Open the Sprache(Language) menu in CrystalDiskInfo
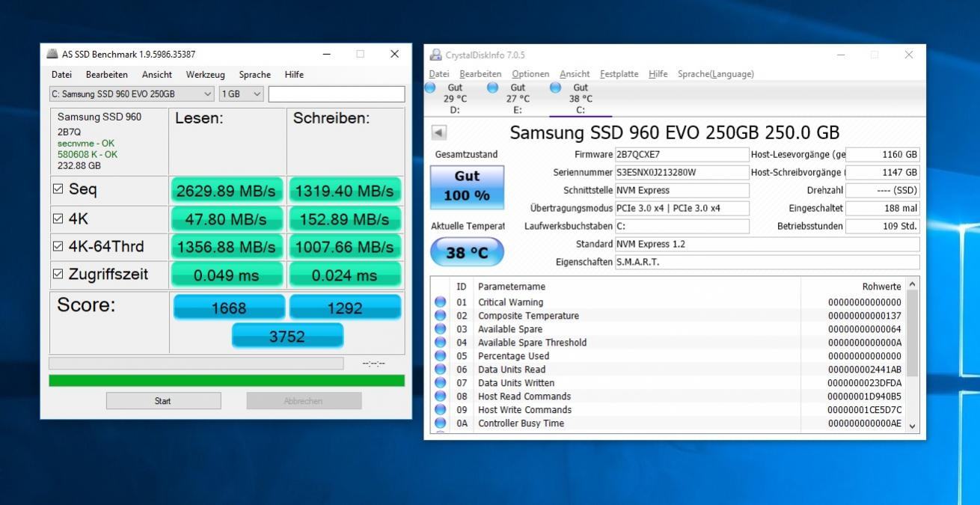980x505 pixels. (x=716, y=74)
